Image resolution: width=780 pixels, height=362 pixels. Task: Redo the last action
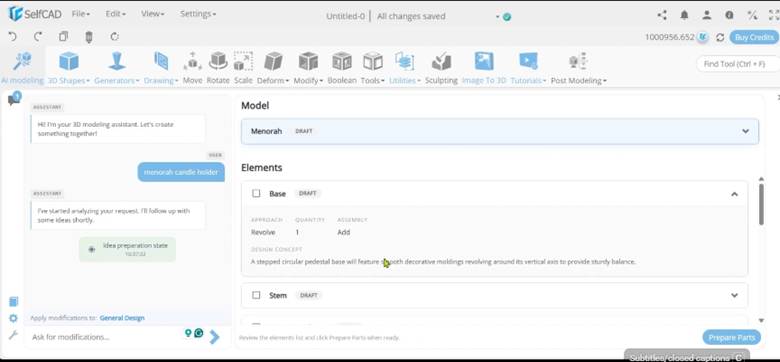point(38,36)
